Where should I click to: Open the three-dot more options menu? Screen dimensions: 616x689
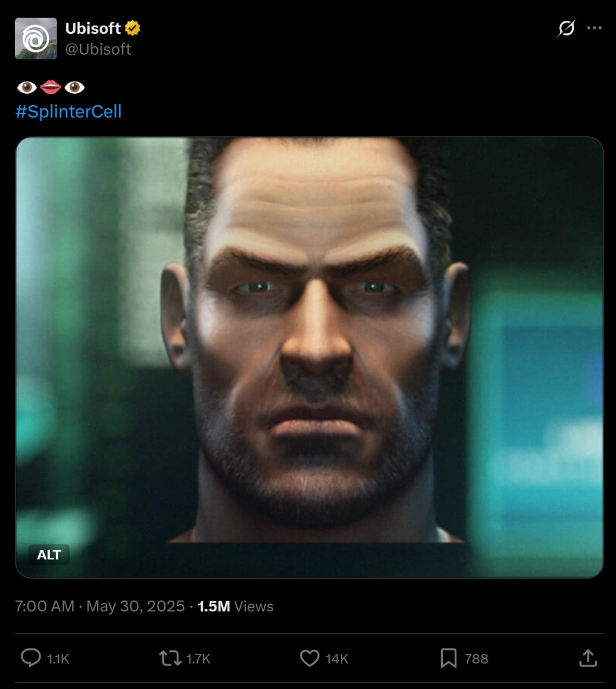[x=594, y=28]
